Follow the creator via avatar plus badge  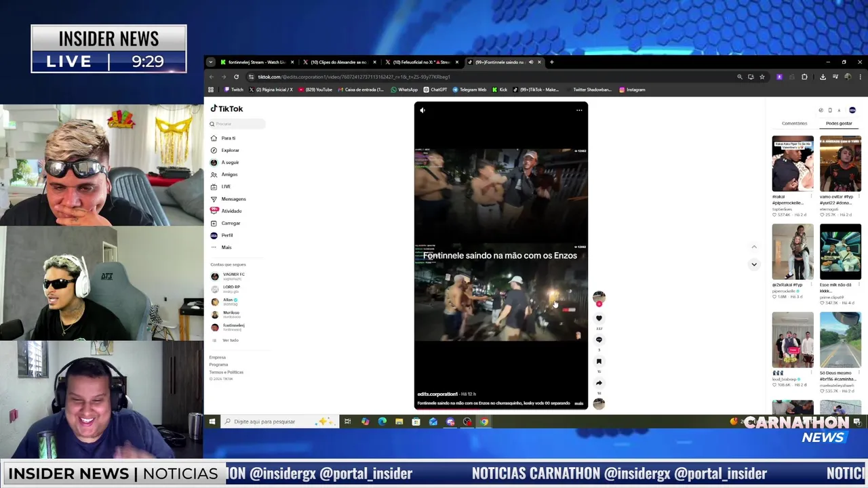[599, 304]
